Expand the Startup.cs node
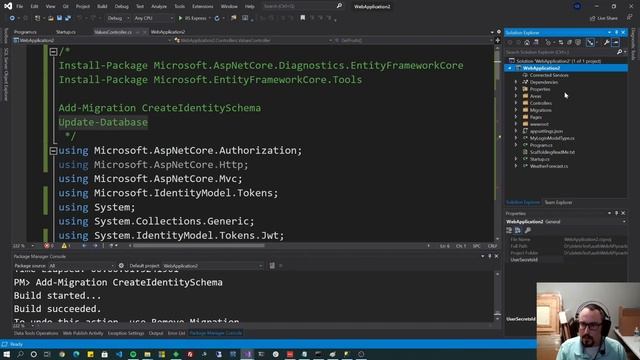The image size is (640, 360). (516, 159)
